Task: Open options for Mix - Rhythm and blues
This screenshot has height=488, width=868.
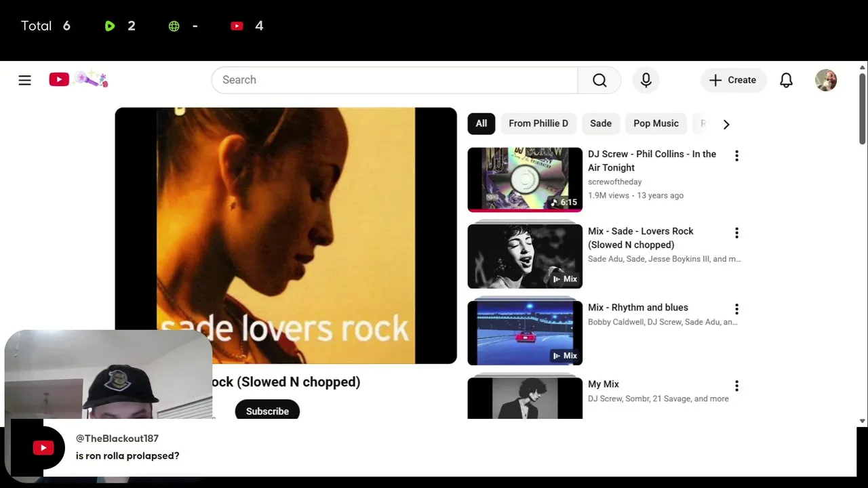Action: click(736, 309)
